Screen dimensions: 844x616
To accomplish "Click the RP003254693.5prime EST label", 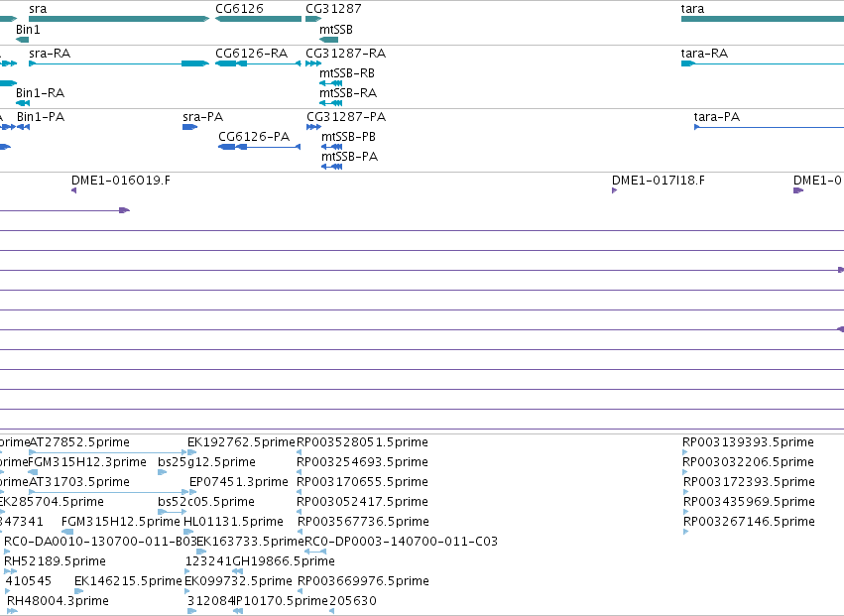I will click(362, 462).
